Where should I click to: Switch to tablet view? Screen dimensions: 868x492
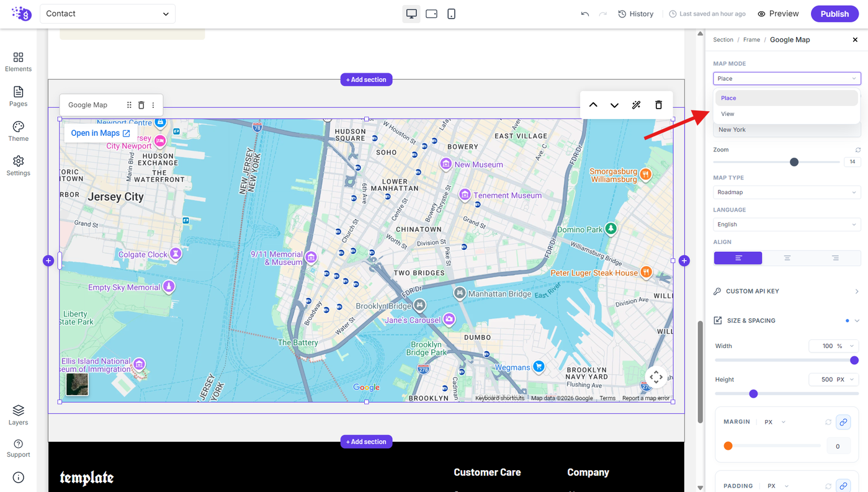coord(431,14)
